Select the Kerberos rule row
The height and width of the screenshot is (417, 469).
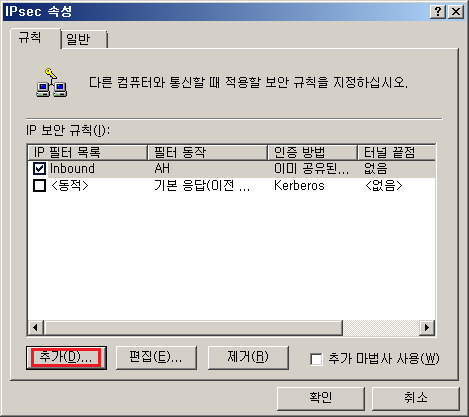click(231, 186)
